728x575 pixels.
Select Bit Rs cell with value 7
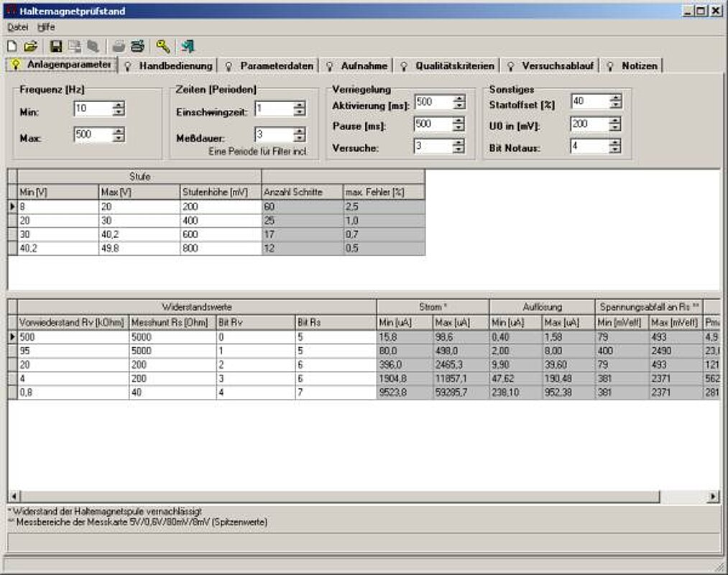coord(336,393)
